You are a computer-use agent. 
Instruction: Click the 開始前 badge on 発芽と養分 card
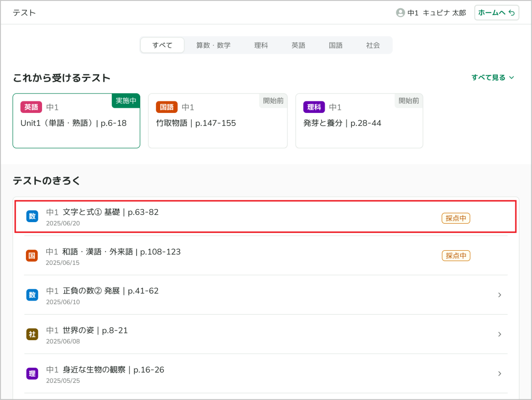[408, 100]
